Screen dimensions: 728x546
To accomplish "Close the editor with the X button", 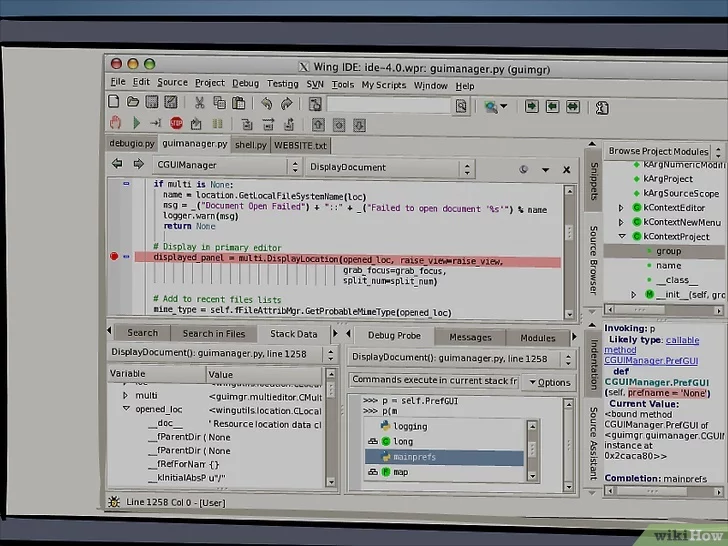I will coord(566,170).
